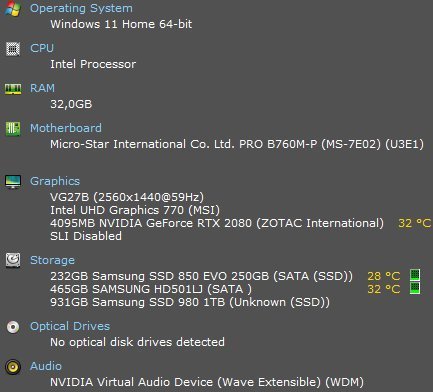The image size is (433, 392).
Task: Click the CPU chip icon
Action: pyautogui.click(x=13, y=49)
